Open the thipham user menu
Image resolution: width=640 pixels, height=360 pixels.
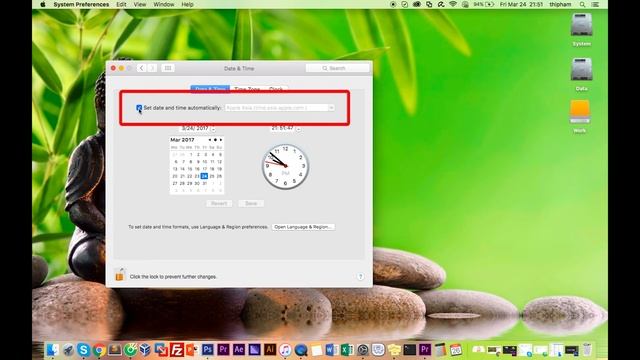[x=560, y=4]
